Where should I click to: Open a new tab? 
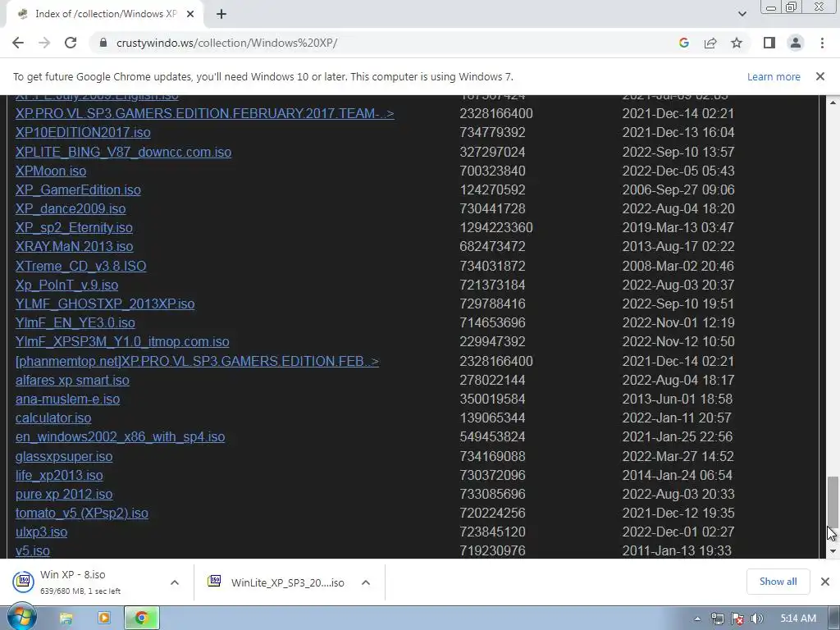point(221,14)
